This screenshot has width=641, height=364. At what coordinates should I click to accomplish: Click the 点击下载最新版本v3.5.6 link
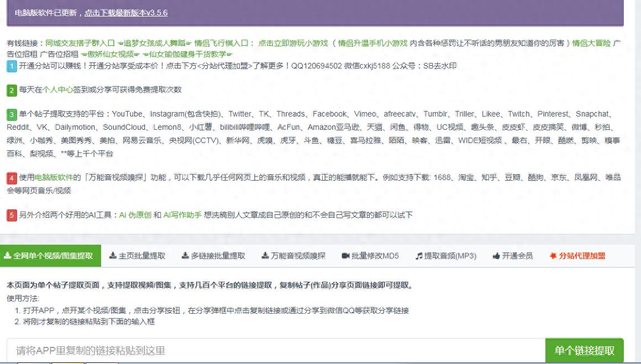coord(125,13)
